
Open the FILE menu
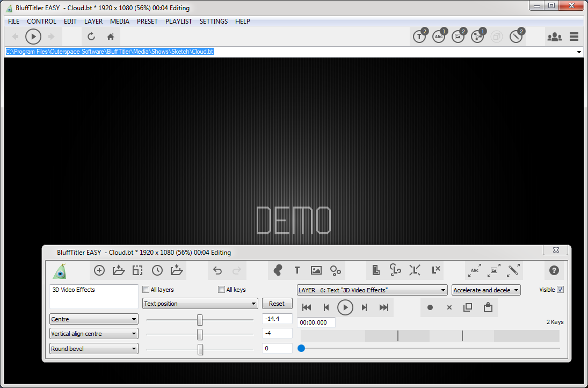13,21
